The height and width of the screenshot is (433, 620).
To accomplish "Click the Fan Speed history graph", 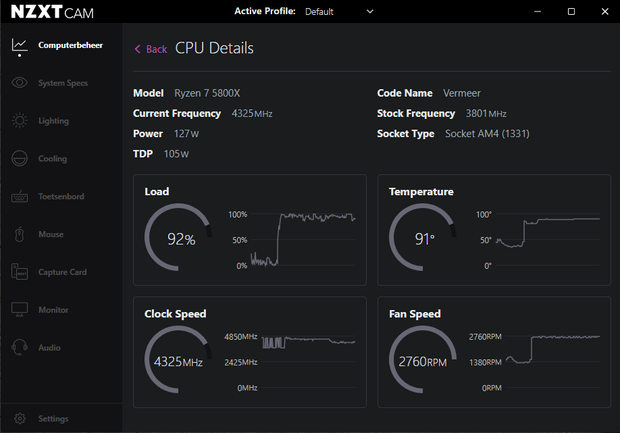I will (553, 362).
